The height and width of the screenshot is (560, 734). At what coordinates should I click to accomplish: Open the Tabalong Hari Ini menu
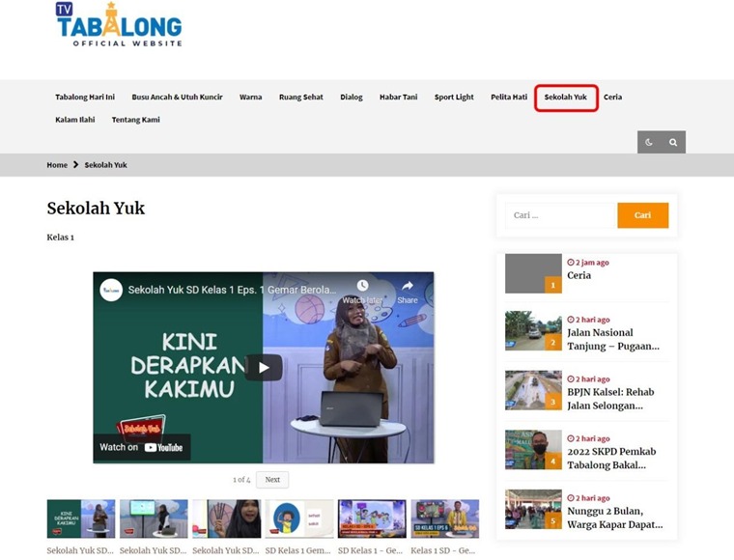coord(85,98)
